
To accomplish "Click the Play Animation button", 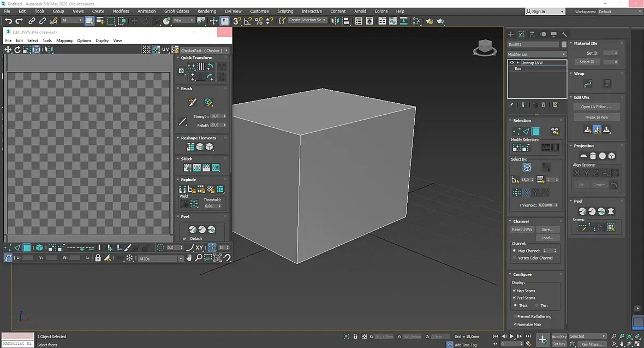I will click(x=511, y=337).
